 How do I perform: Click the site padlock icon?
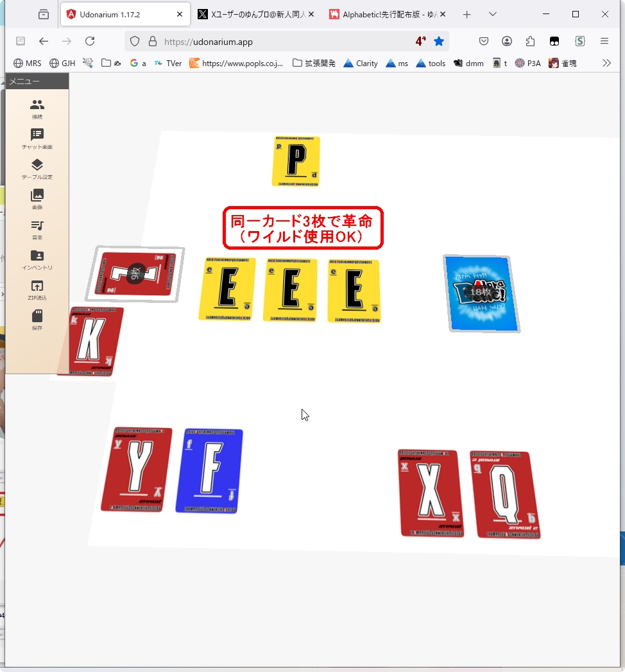point(153,42)
